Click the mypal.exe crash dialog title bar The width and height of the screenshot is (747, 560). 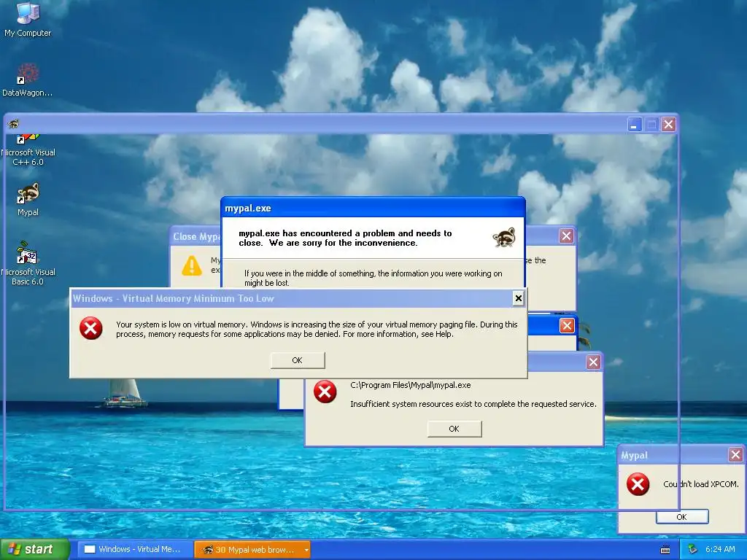tap(373, 208)
